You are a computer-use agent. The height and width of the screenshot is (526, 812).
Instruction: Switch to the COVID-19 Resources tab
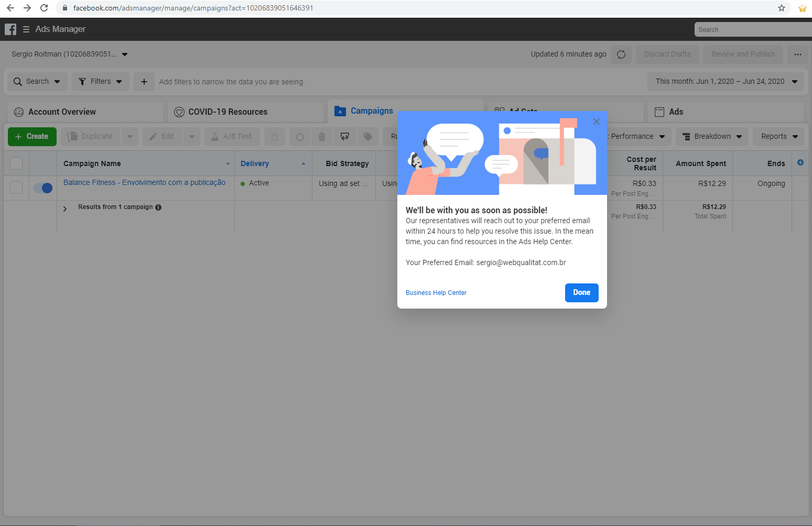point(245,112)
